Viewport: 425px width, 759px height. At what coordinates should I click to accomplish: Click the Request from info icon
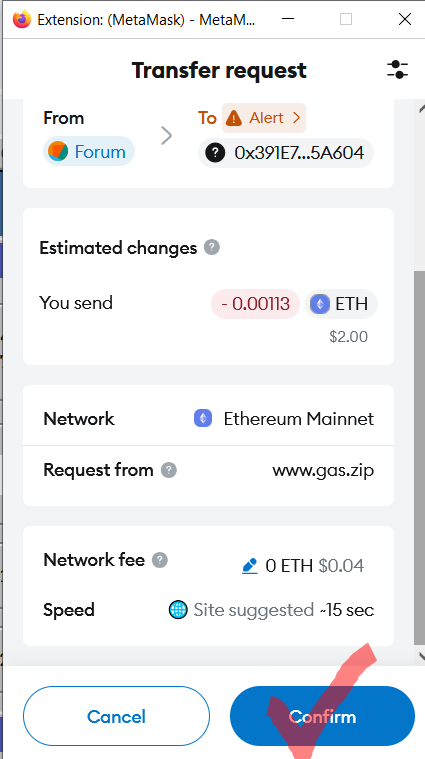click(x=168, y=470)
